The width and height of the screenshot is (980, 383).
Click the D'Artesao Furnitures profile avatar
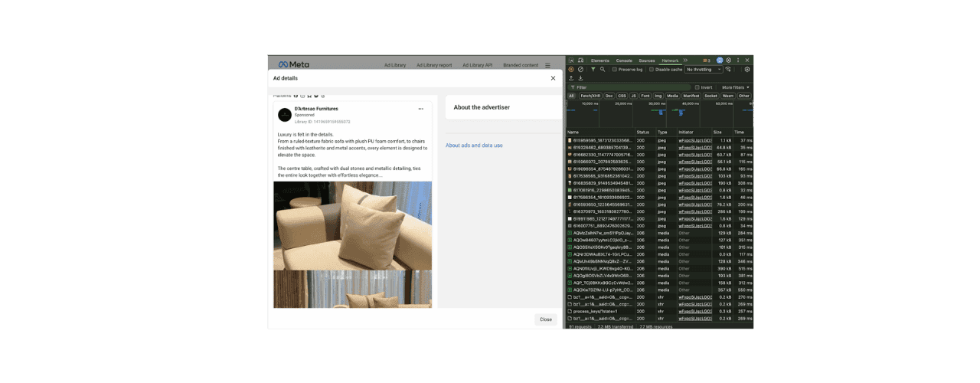(285, 115)
